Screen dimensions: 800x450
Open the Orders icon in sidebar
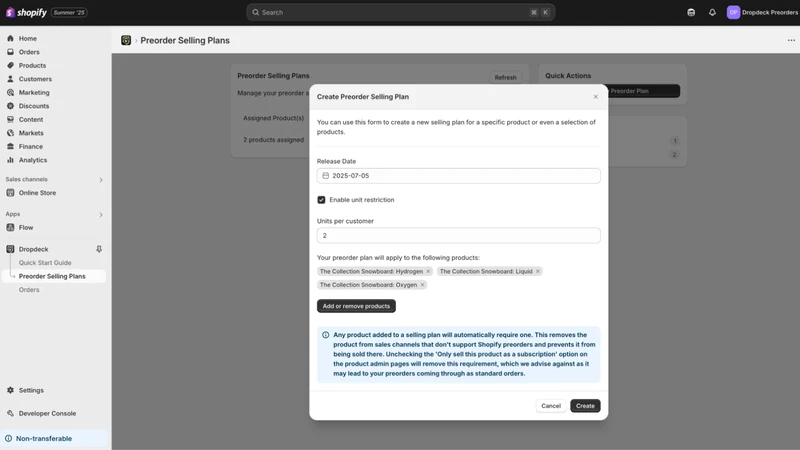[x=10, y=52]
